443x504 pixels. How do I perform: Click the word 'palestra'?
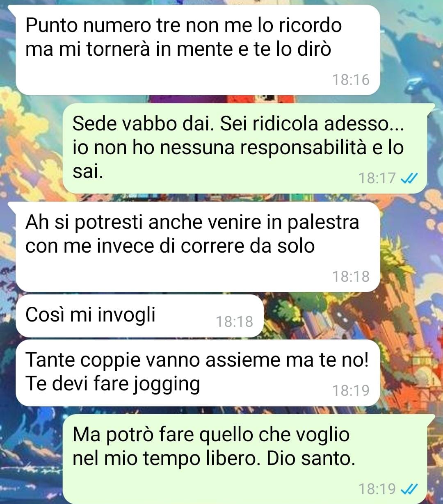pyautogui.click(x=323, y=223)
